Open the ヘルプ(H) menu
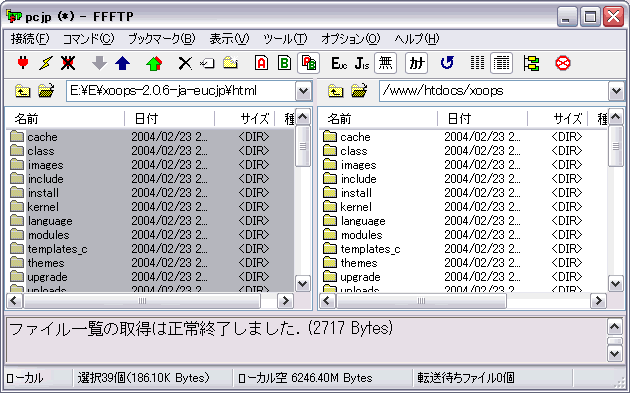 [417, 39]
